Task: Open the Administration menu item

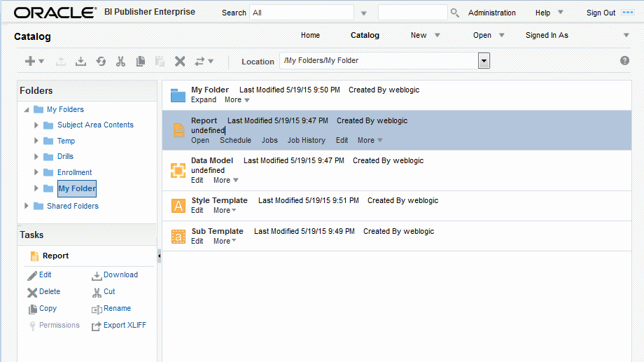Action: pyautogui.click(x=491, y=13)
